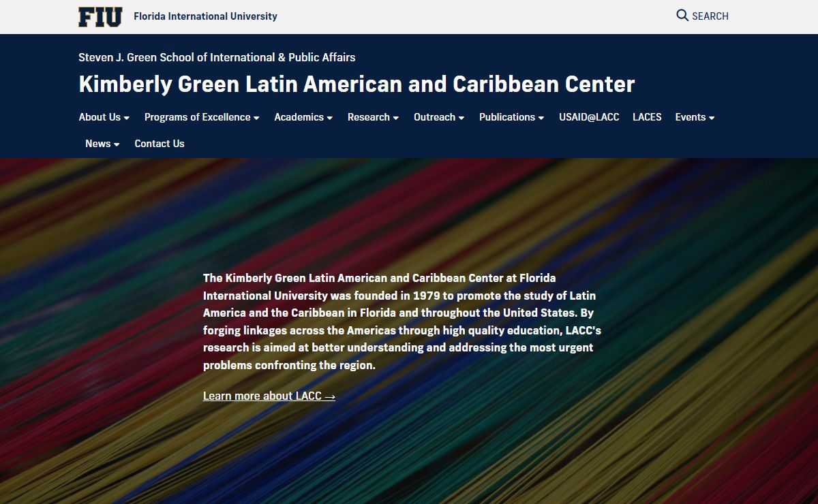The width and height of the screenshot is (818, 504).
Task: Click the paragraph beginning 'The Kimberly Green Latin American'
Action: click(402, 321)
